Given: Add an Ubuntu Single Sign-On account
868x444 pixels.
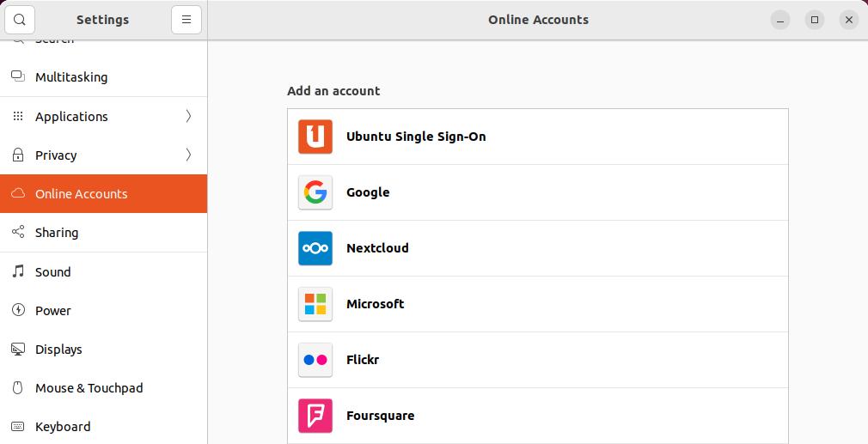Looking at the screenshot, I should (x=537, y=137).
